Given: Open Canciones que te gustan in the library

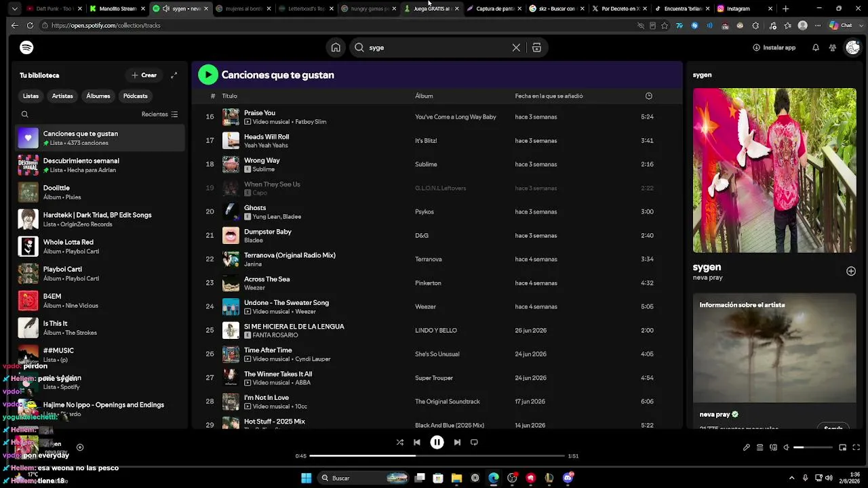Looking at the screenshot, I should [100, 138].
